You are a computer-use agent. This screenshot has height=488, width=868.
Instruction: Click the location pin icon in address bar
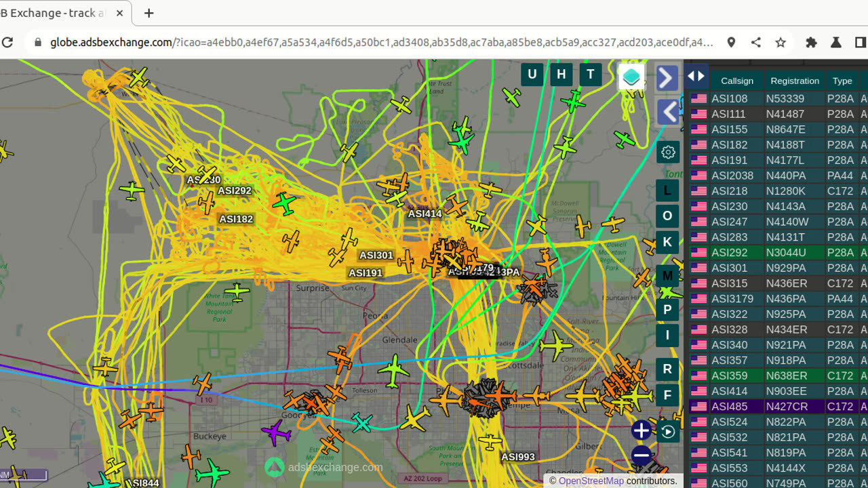click(731, 42)
